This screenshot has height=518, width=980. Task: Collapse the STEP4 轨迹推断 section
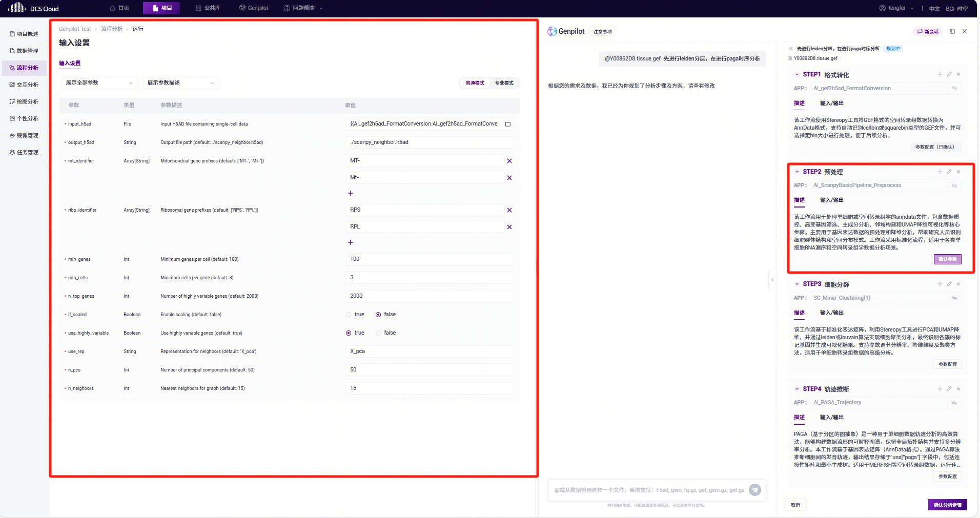[797, 389]
